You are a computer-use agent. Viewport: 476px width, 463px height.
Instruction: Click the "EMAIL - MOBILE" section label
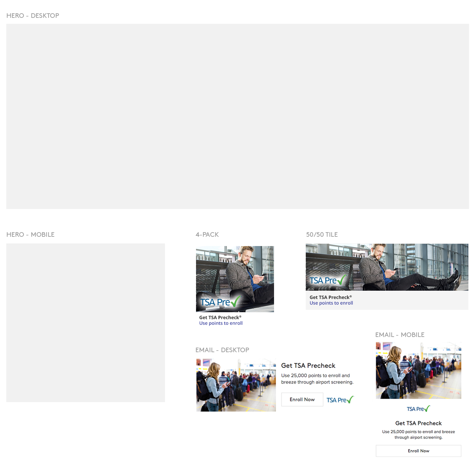click(400, 335)
